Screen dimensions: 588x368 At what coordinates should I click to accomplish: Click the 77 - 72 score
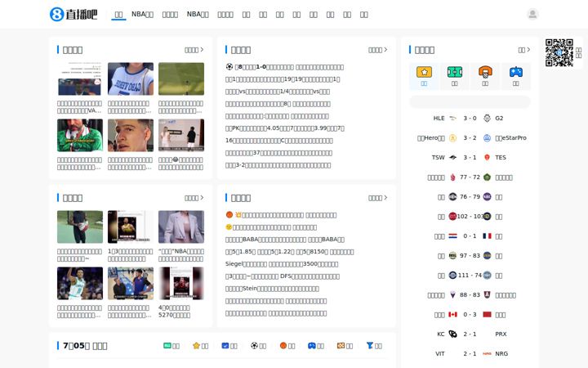pyautogui.click(x=470, y=177)
